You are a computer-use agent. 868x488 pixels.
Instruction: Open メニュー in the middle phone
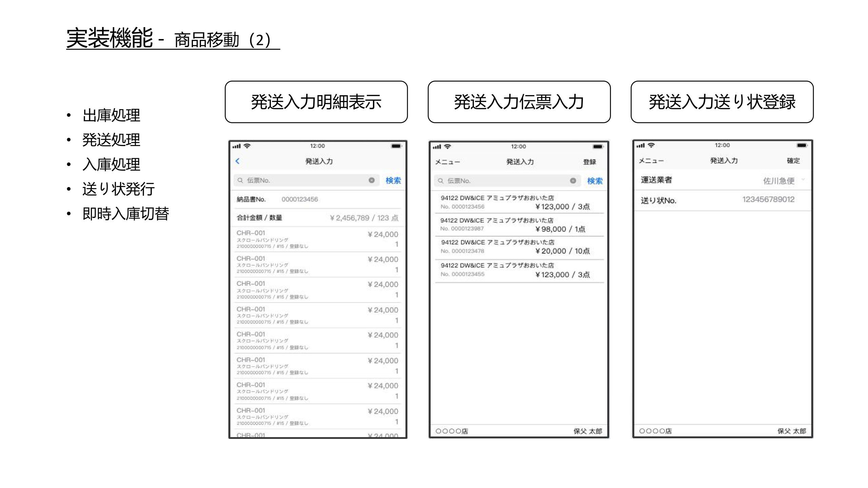448,162
